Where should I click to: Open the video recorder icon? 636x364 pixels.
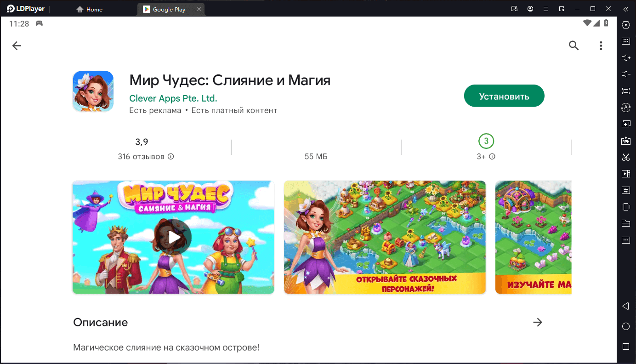point(625,174)
